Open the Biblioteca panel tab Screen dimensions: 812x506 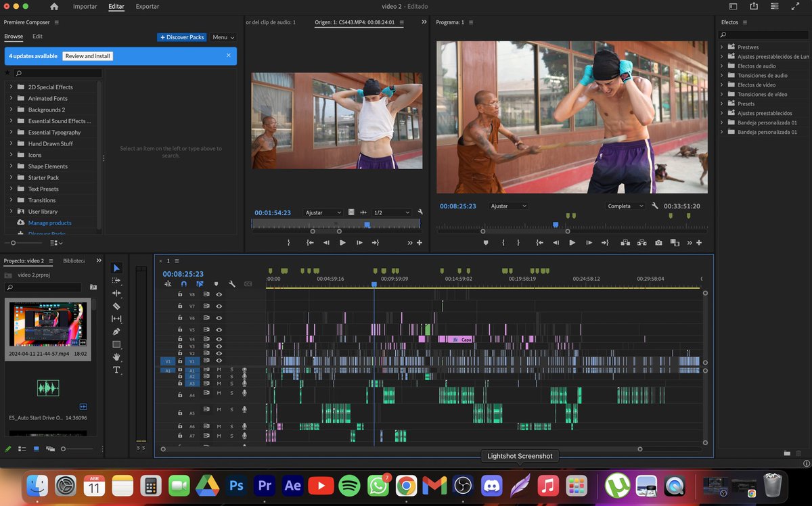(x=74, y=260)
